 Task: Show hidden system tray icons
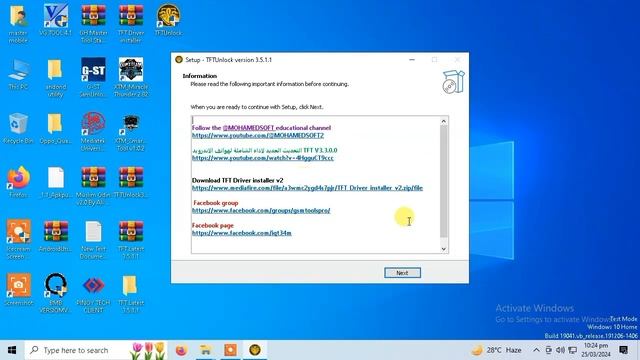click(536, 350)
